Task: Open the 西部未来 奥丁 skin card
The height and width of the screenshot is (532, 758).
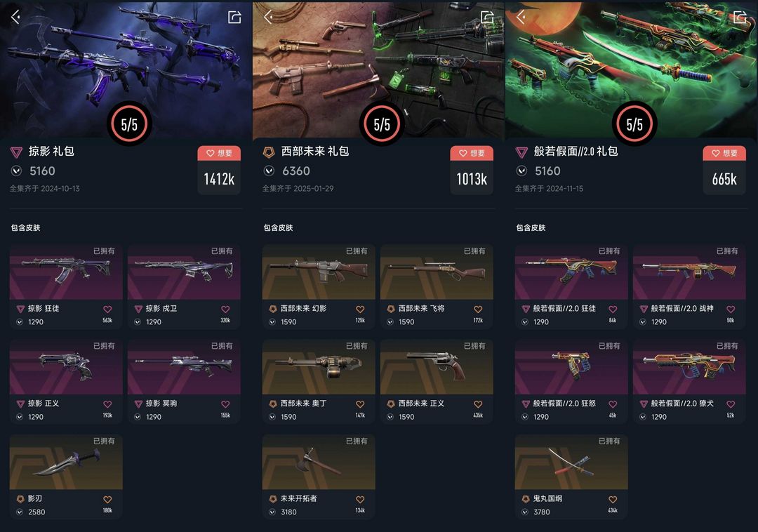Action: (x=319, y=382)
